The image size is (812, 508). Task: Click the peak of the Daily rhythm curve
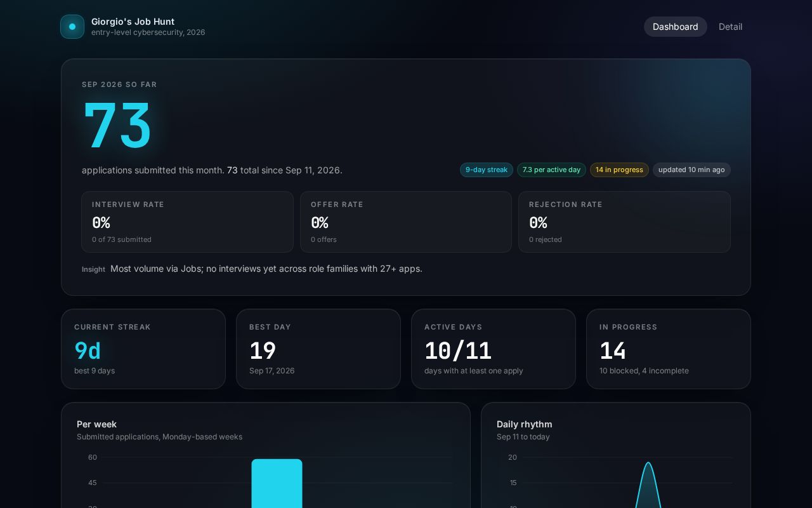coord(648,463)
